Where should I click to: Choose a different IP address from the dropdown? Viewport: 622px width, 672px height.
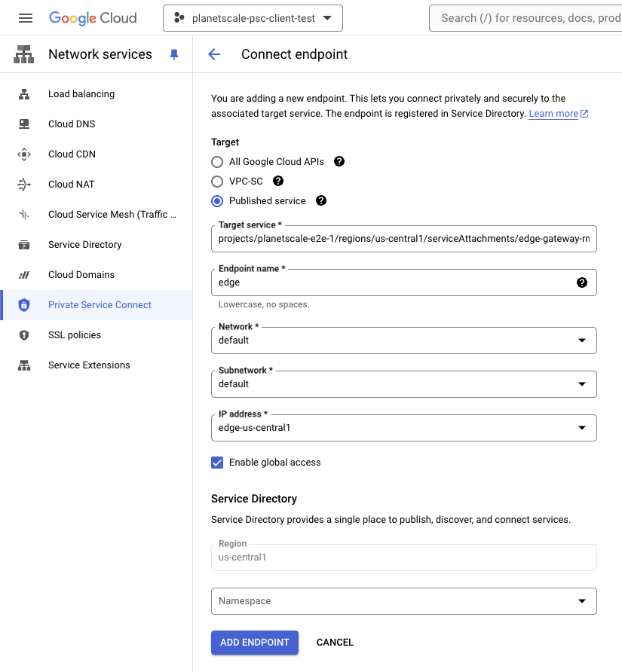click(x=582, y=427)
